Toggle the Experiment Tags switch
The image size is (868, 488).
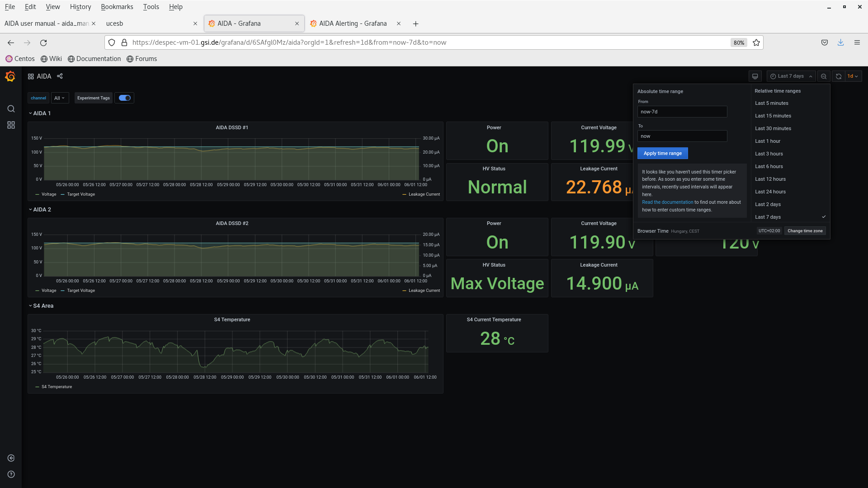point(125,98)
